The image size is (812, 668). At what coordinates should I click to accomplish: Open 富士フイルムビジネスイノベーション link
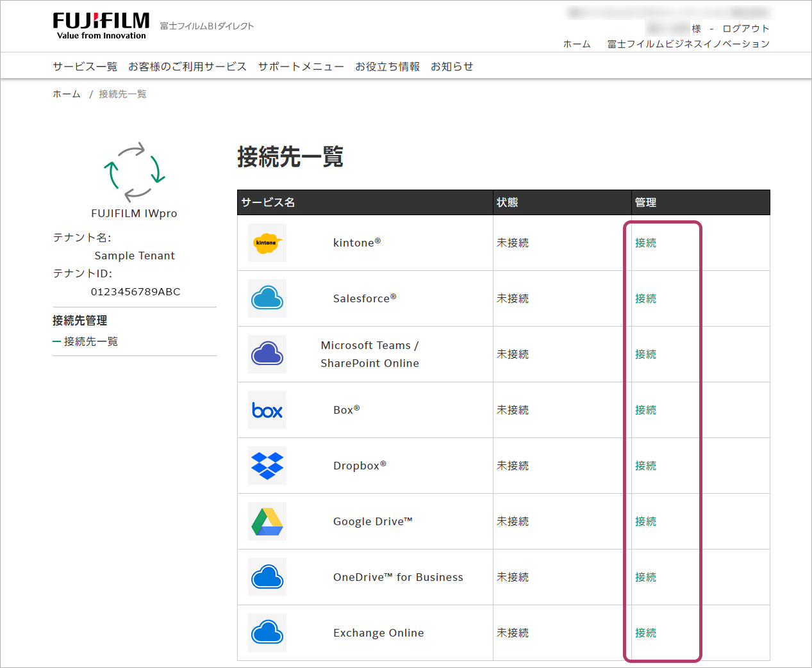688,44
